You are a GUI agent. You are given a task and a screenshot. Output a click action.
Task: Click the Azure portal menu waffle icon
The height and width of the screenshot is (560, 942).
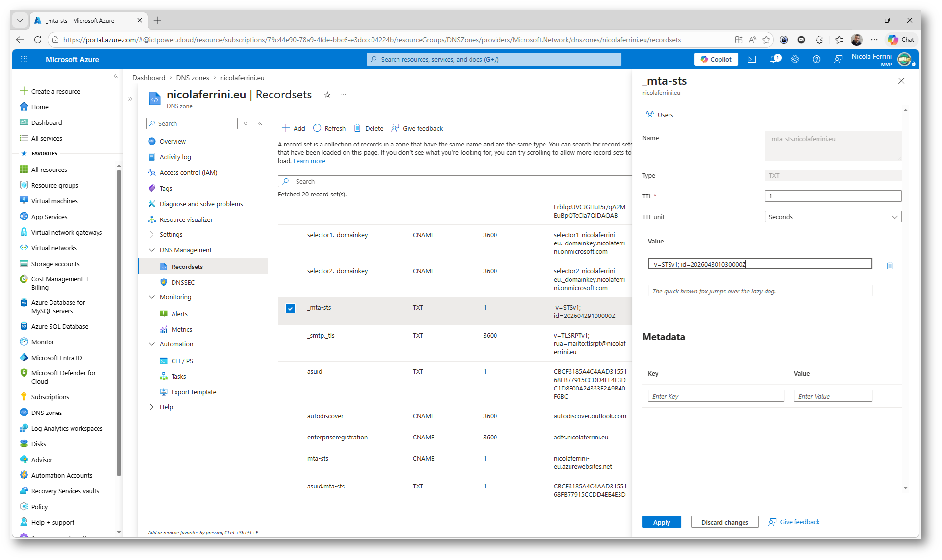pos(24,59)
